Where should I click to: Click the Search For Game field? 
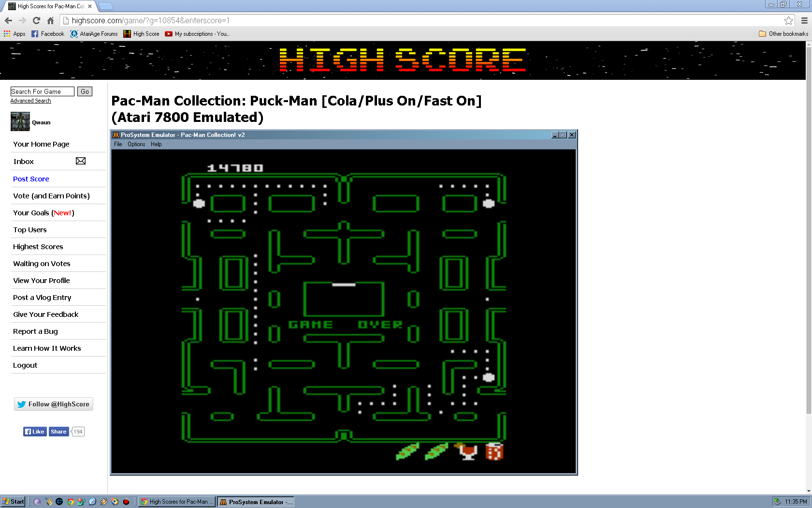coord(42,91)
